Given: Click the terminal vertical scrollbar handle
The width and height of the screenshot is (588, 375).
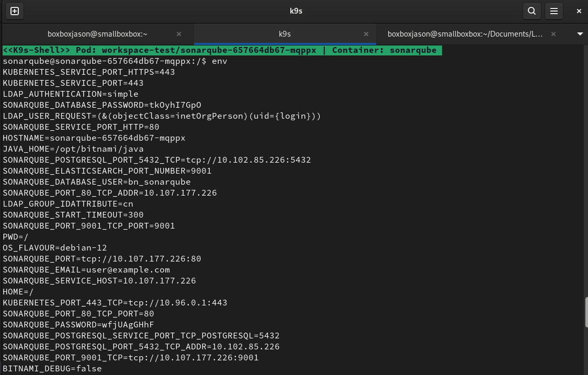Looking at the screenshot, I should (x=586, y=312).
